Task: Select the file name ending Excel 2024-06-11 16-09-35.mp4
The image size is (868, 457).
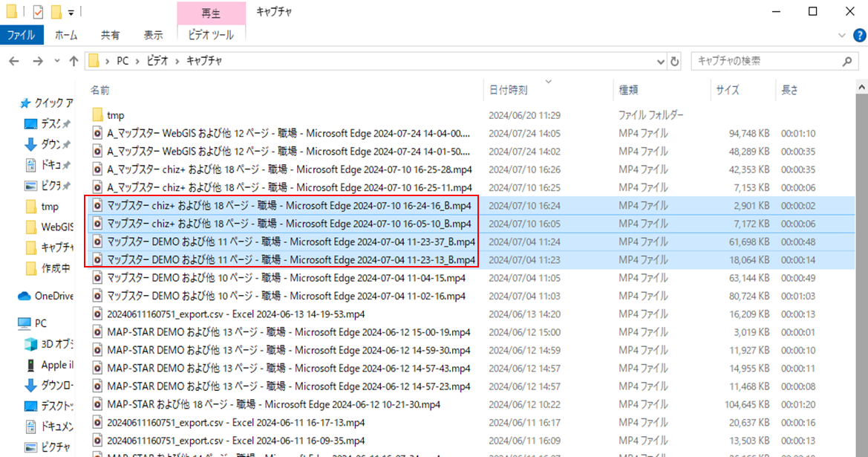Action: point(236,441)
